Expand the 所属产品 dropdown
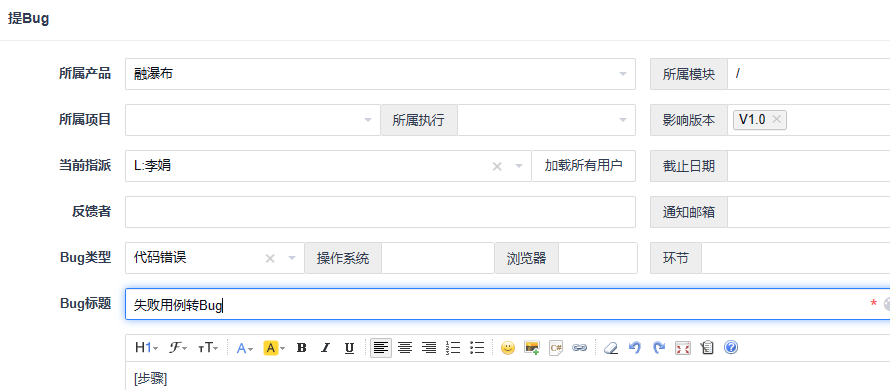 tap(623, 74)
